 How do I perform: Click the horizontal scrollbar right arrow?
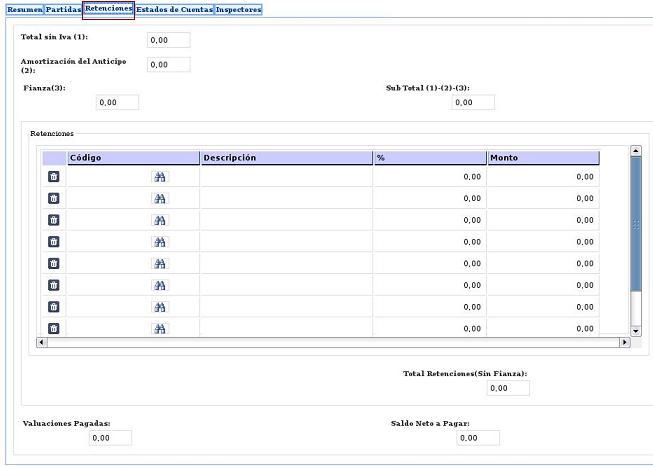click(x=625, y=342)
